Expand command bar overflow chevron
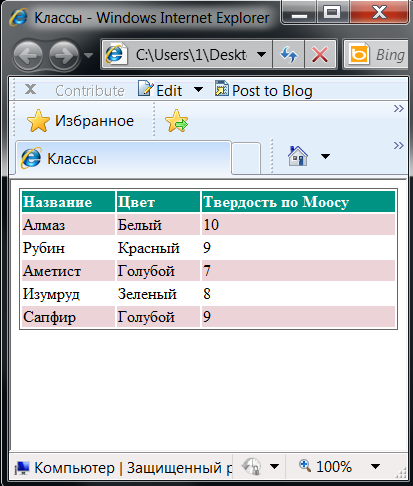Screen dimensions: 413x486 (399, 146)
